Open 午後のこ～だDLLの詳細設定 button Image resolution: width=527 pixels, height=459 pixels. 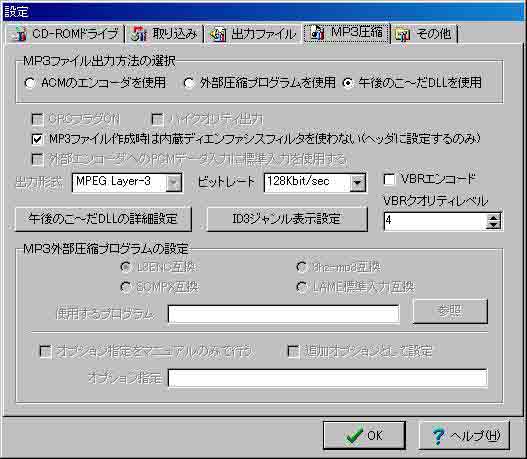tap(103, 219)
